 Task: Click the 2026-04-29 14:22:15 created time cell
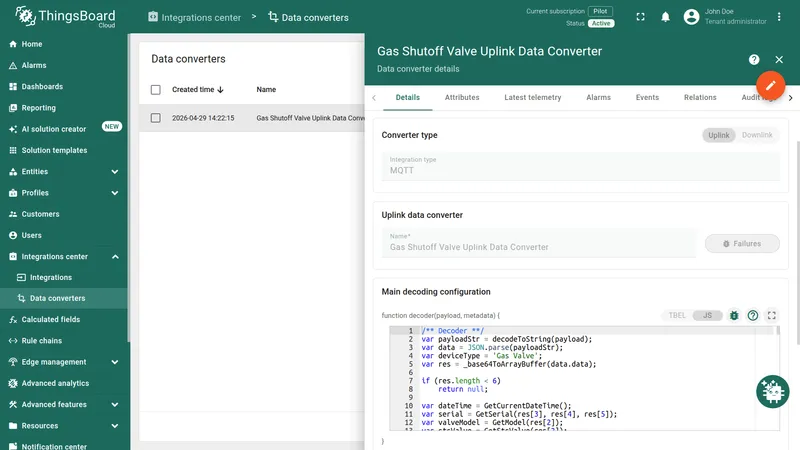[203, 118]
